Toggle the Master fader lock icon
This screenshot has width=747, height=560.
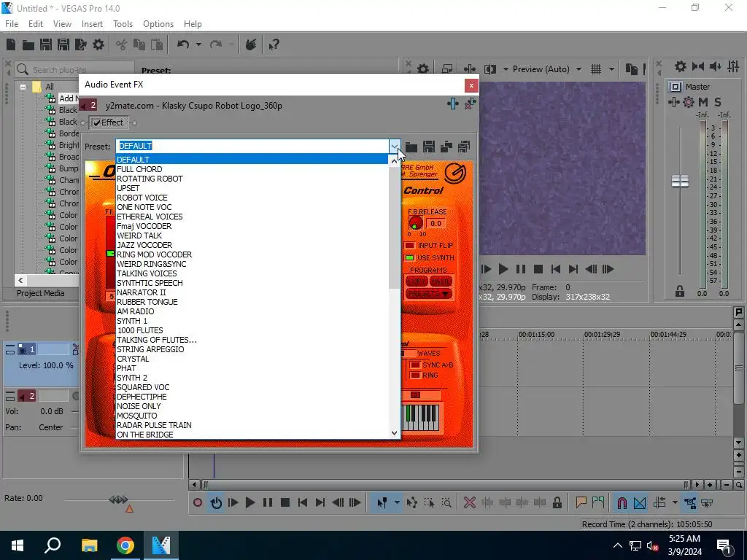680,292
